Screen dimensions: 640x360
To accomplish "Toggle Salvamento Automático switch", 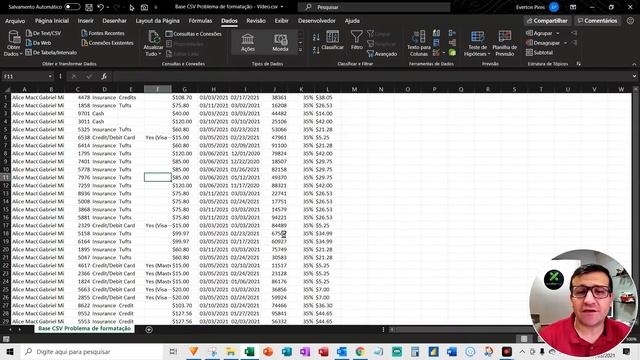I will click(72, 7).
